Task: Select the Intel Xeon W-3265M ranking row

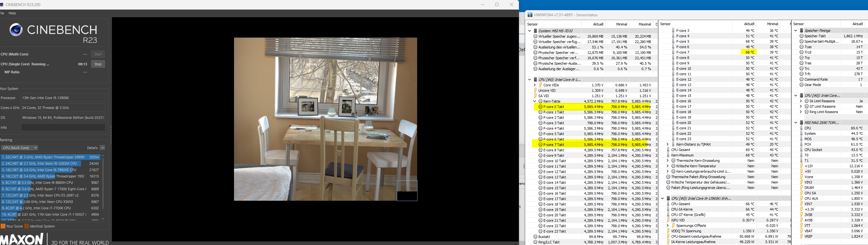Action: (51, 164)
